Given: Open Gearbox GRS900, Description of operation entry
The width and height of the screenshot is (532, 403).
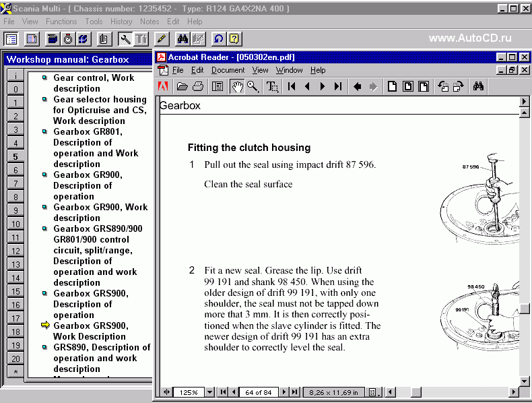Looking at the screenshot, I should pos(91,304).
